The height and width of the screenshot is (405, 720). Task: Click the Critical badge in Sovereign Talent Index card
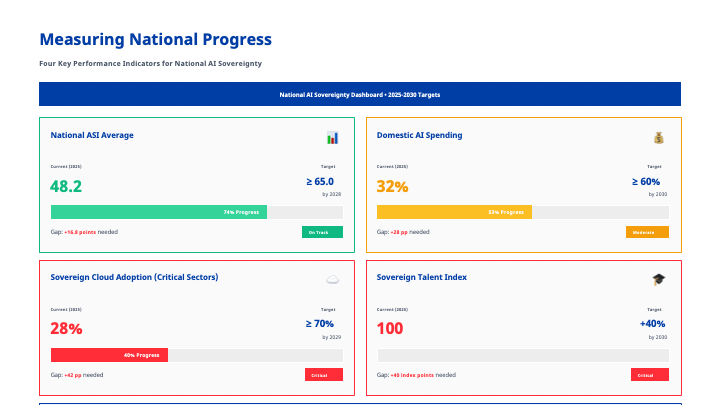pos(649,375)
